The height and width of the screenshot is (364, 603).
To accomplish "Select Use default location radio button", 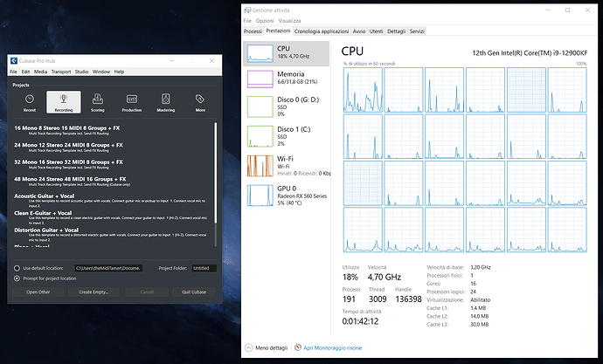I will pos(17,268).
